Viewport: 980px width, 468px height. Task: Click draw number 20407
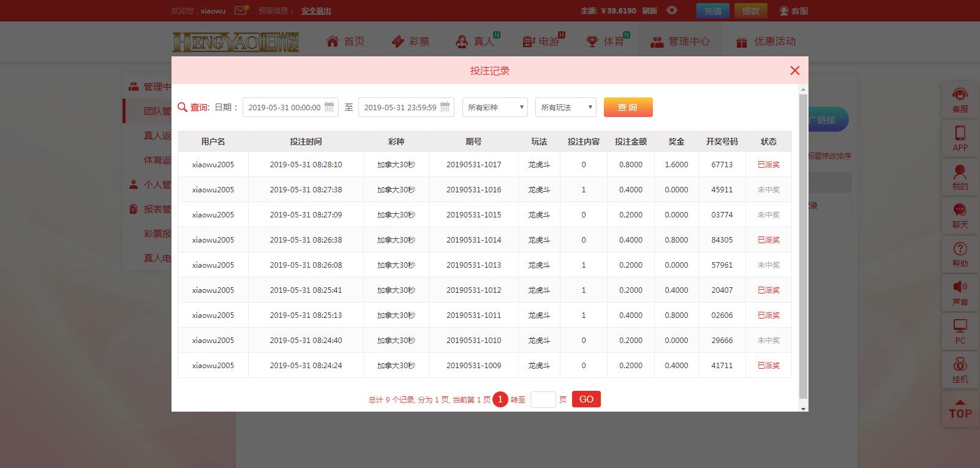[x=722, y=290]
